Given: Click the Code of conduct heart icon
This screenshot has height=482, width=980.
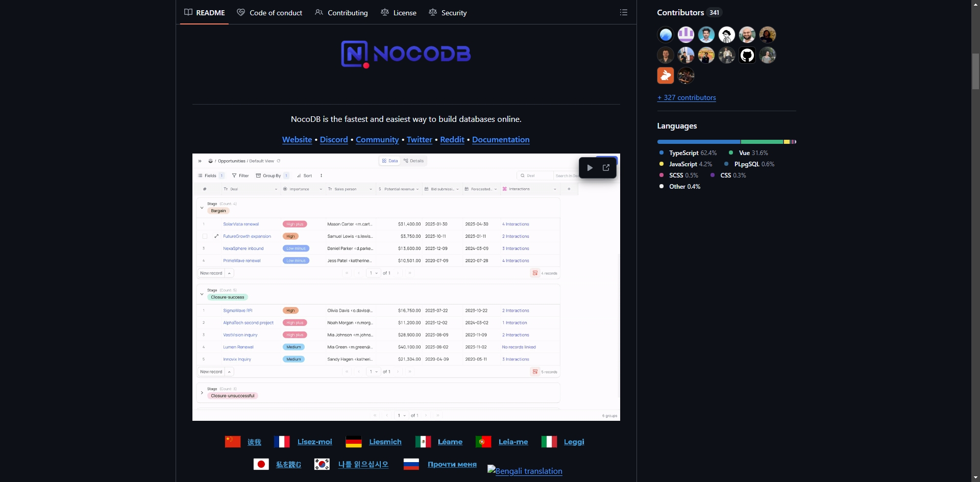Looking at the screenshot, I should coord(241,12).
